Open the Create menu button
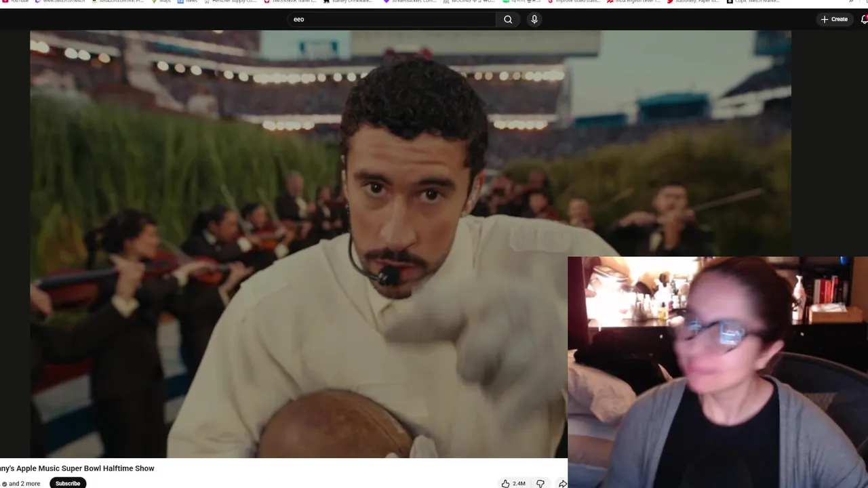 (x=834, y=19)
